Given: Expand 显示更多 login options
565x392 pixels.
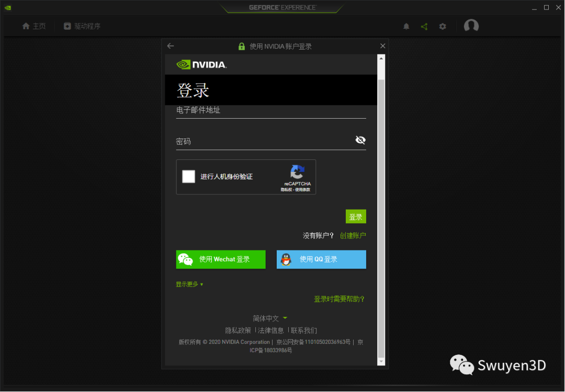Looking at the screenshot, I should (189, 284).
